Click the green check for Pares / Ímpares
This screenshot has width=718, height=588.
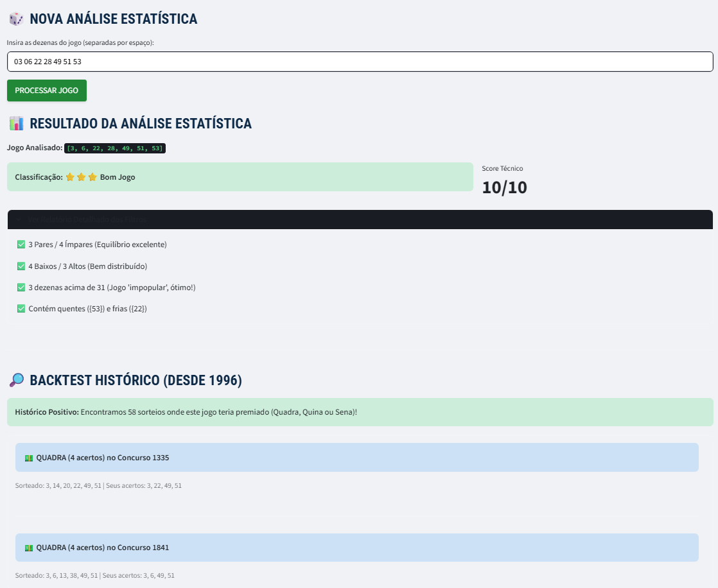pyautogui.click(x=21, y=245)
